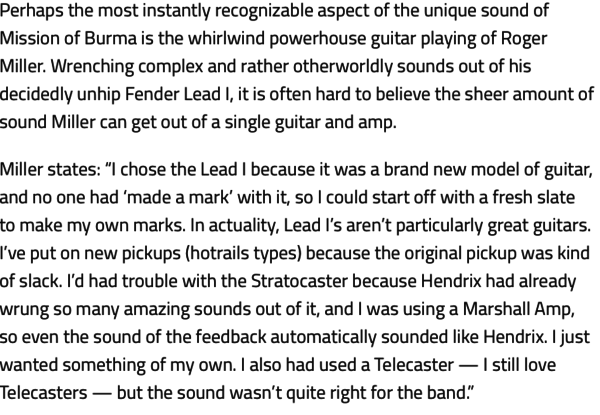Place cursor on phrase "single guitar and amp"
This screenshot has width=600, height=415.
[310, 123]
